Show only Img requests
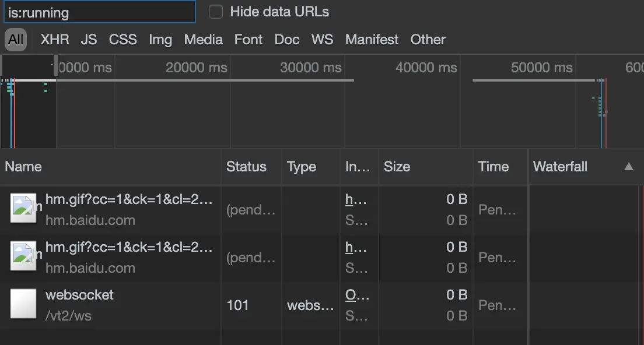Image resolution: width=644 pixels, height=345 pixels. [x=160, y=40]
